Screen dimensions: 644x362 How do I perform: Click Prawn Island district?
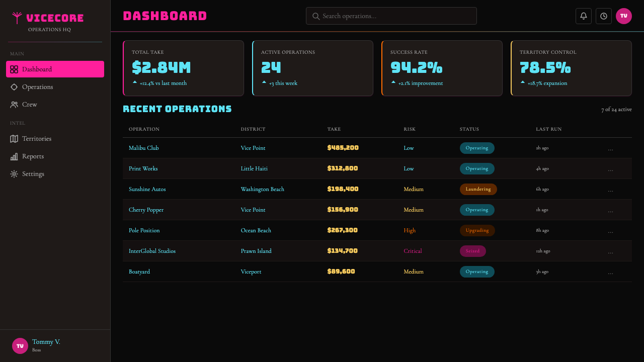point(256,251)
